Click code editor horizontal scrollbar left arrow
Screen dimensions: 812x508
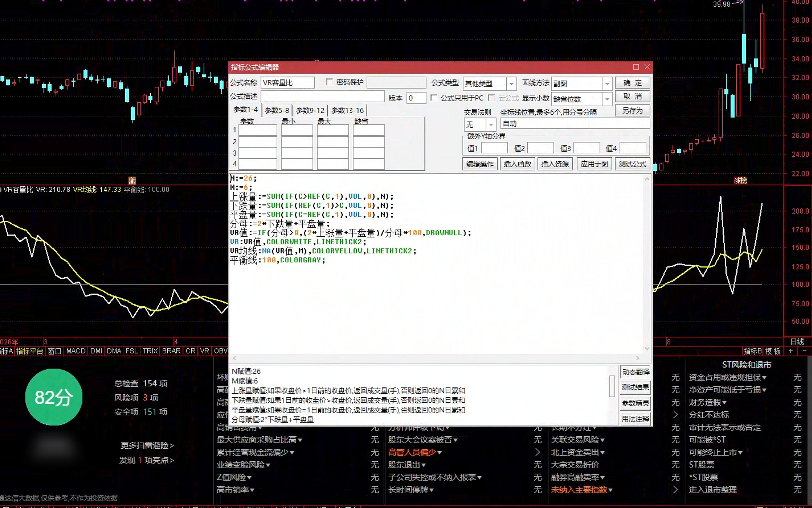(235, 358)
